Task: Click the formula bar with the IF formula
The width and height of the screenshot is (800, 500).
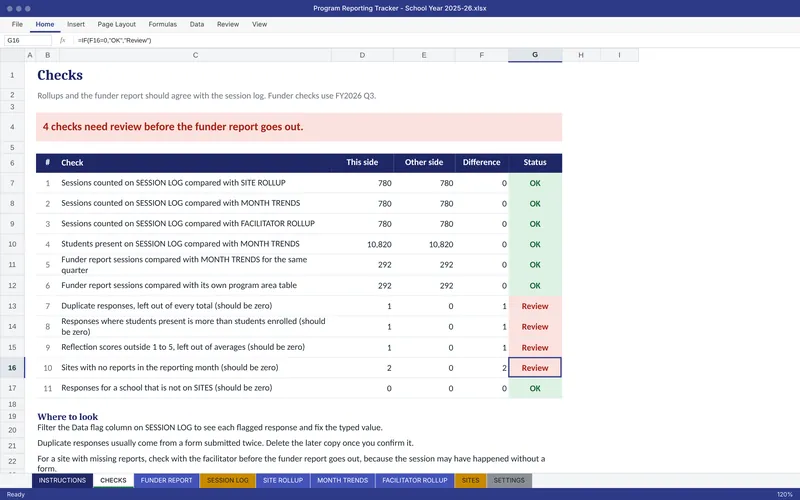Action: [436, 40]
